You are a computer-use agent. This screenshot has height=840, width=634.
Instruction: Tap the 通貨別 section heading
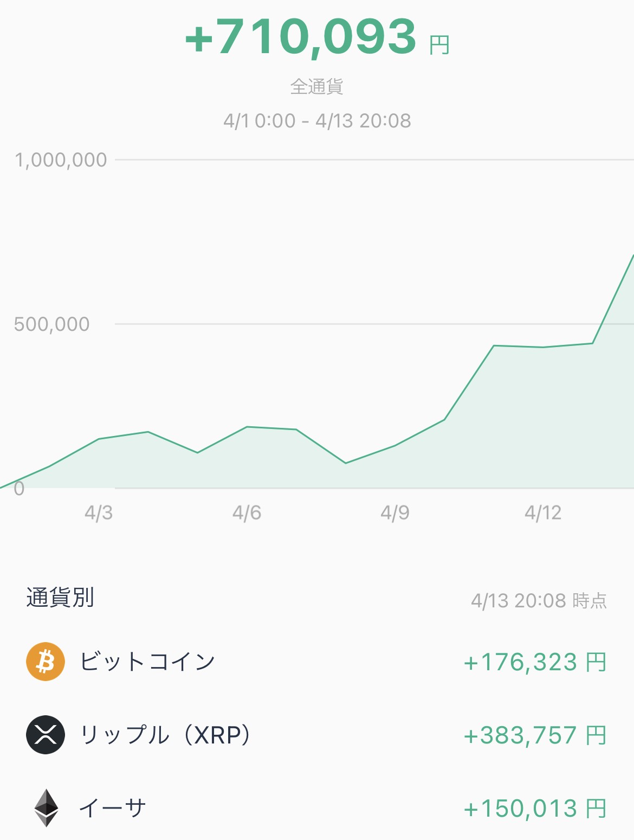[60, 598]
